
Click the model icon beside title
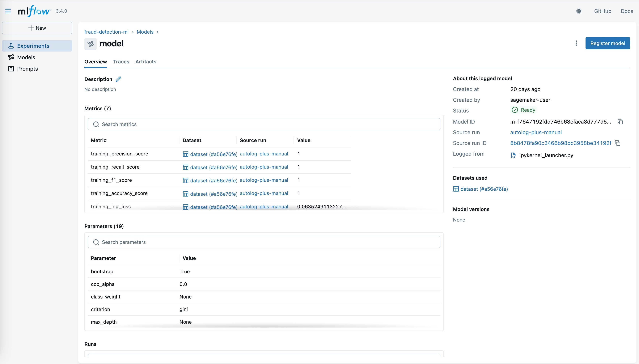point(91,44)
